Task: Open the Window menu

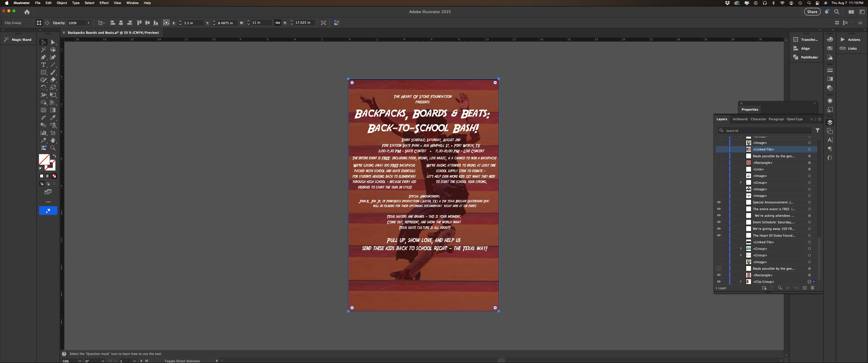Action: coord(132,3)
